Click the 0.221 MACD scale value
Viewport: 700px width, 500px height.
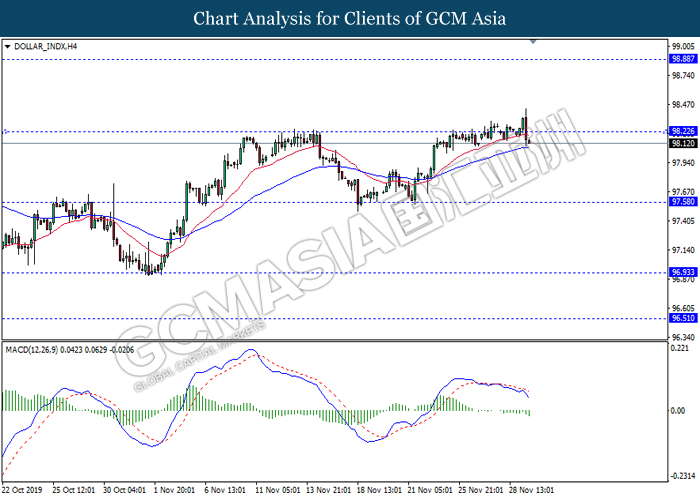click(680, 348)
